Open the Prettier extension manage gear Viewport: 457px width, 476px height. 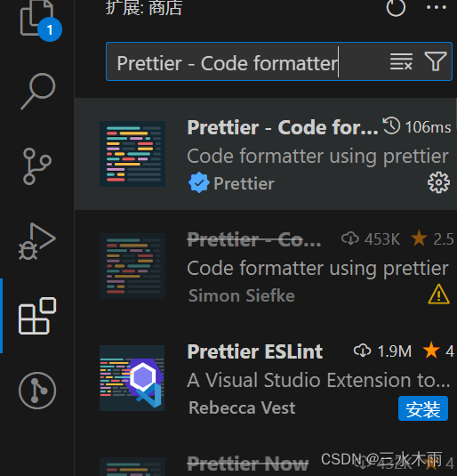(x=438, y=182)
